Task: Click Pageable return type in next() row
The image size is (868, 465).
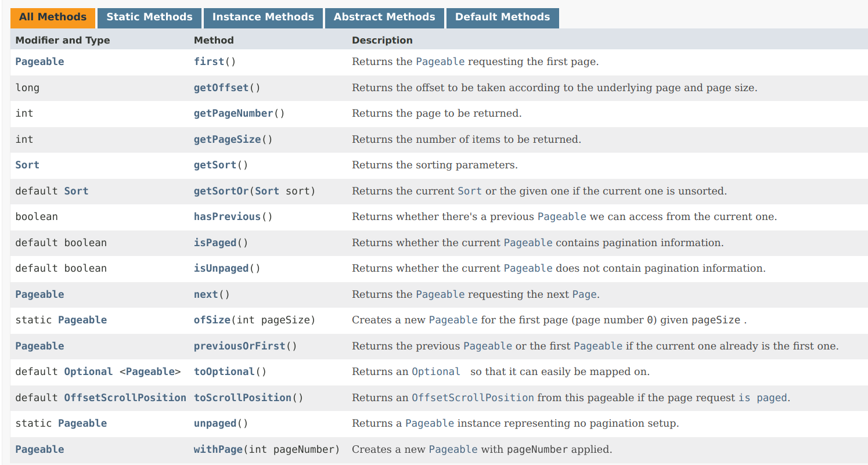Action: tap(39, 294)
